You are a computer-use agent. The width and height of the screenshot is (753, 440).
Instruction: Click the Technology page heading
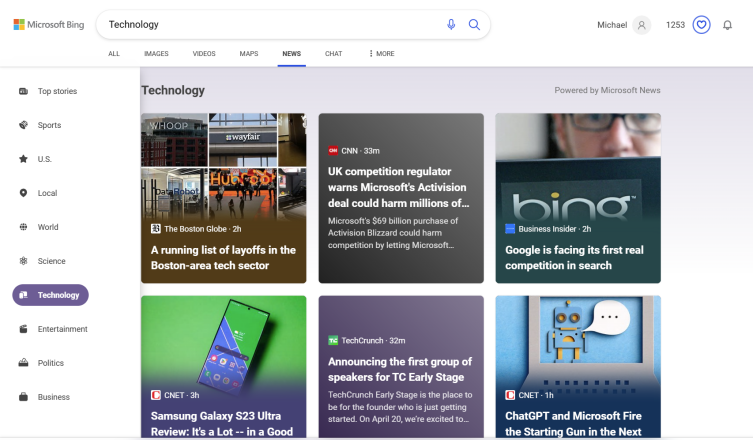pyautogui.click(x=173, y=90)
